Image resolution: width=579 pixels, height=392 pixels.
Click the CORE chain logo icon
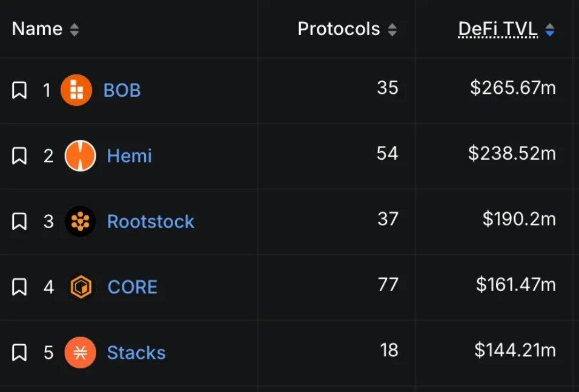[80, 287]
